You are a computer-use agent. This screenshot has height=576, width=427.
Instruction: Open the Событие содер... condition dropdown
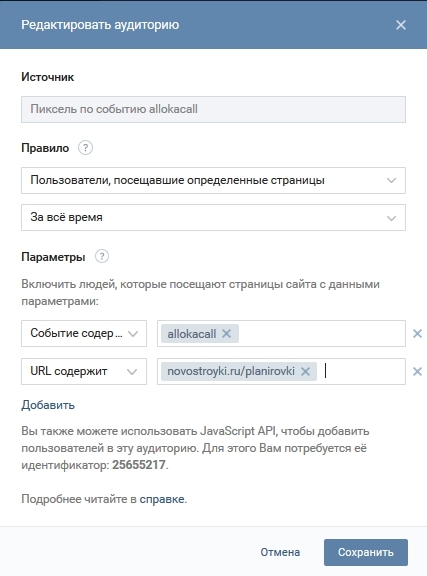84,334
